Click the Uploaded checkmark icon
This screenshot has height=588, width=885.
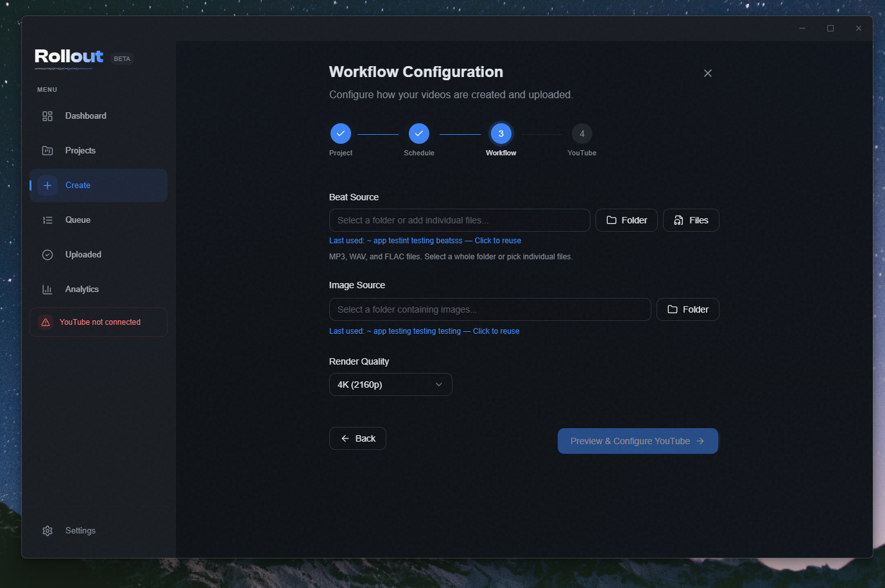click(x=47, y=255)
